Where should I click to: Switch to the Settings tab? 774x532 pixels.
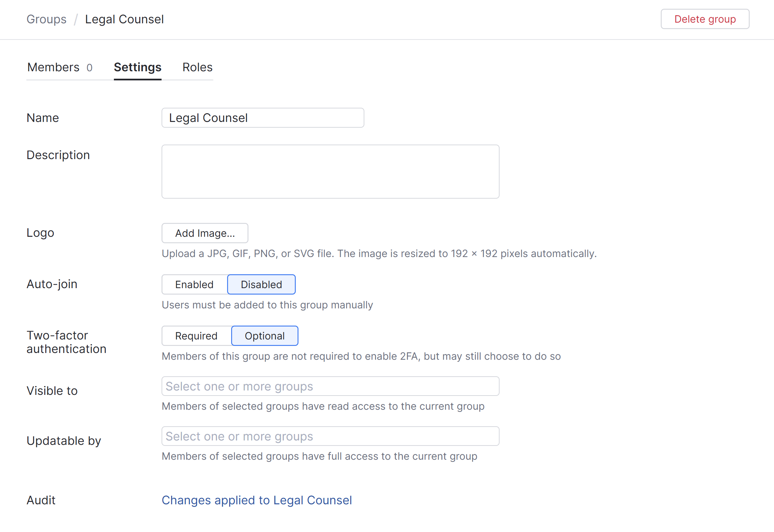coord(138,67)
